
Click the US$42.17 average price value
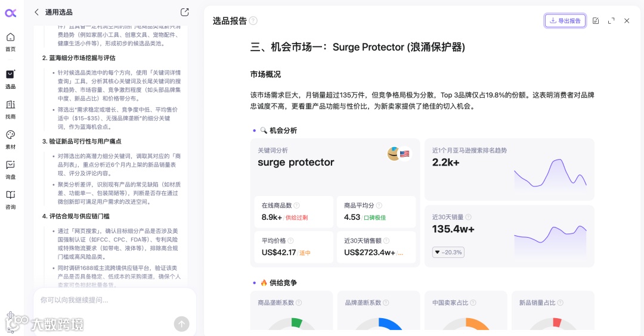[278, 253]
